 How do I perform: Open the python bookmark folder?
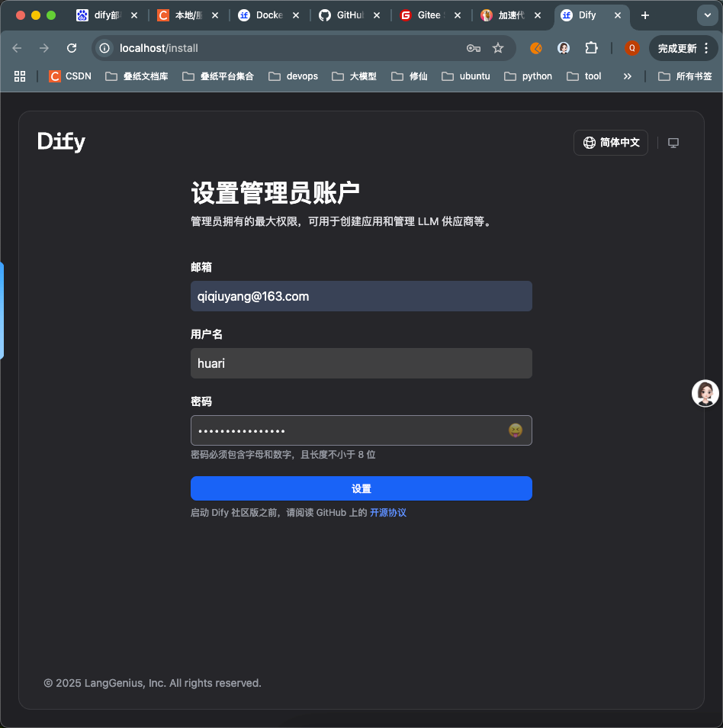pos(528,76)
